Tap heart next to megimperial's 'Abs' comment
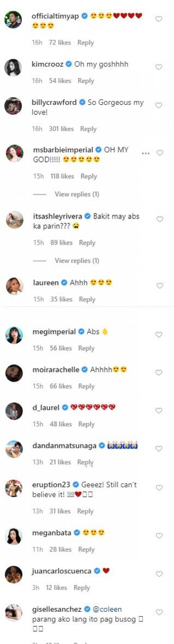The image size is (174, 644). tap(159, 335)
